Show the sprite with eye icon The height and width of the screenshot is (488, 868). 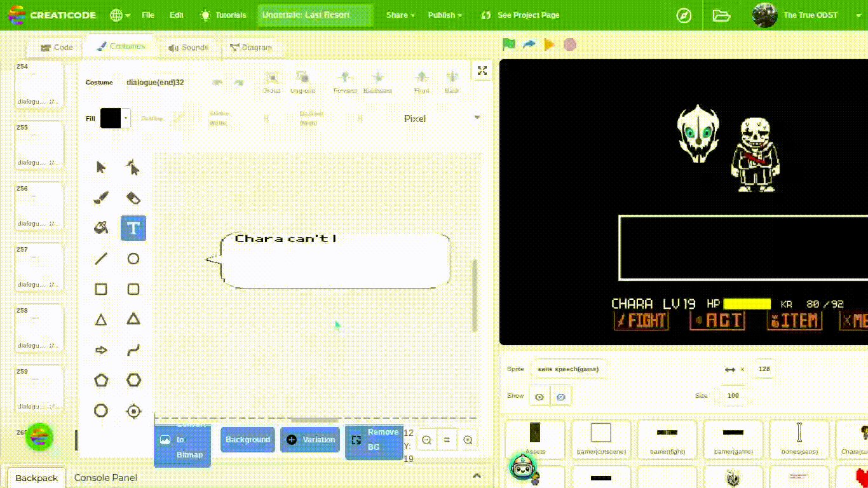tap(539, 397)
